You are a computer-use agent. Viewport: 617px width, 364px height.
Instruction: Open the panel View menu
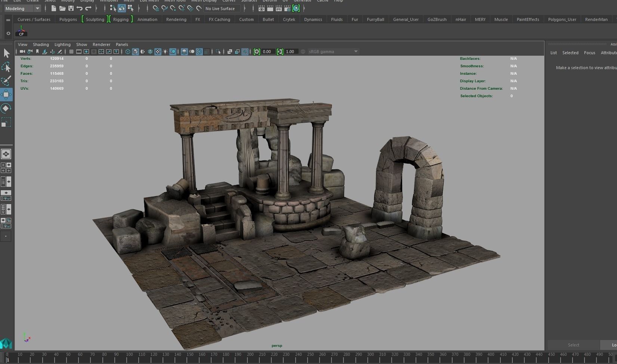click(x=22, y=44)
